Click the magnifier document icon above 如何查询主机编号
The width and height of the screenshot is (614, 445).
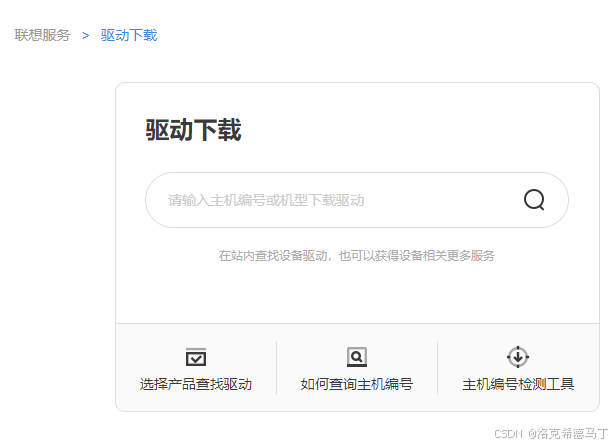[x=357, y=357]
